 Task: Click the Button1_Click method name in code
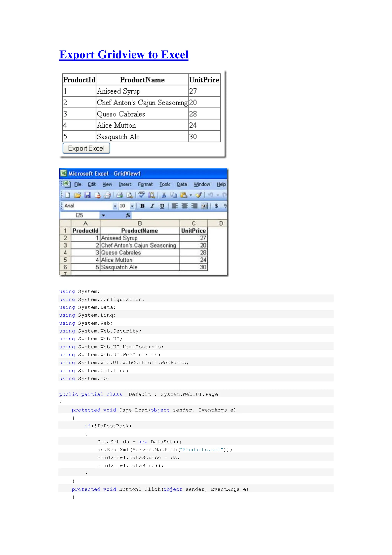click(x=140, y=489)
